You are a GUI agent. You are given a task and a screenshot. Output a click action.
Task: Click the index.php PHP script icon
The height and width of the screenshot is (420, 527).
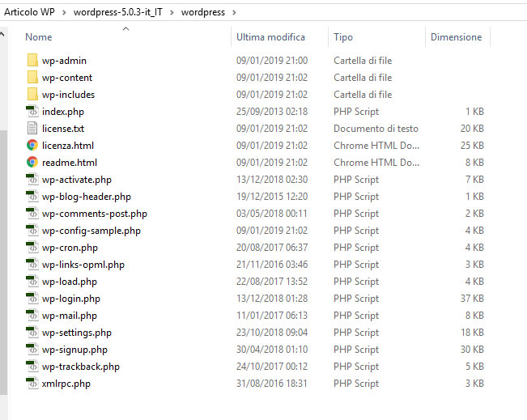[32, 112]
